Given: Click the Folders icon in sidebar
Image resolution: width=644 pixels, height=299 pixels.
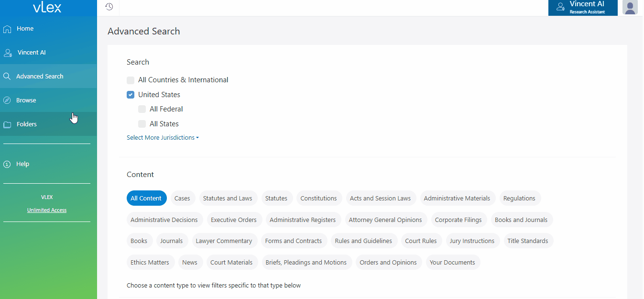Looking at the screenshot, I should 7,124.
